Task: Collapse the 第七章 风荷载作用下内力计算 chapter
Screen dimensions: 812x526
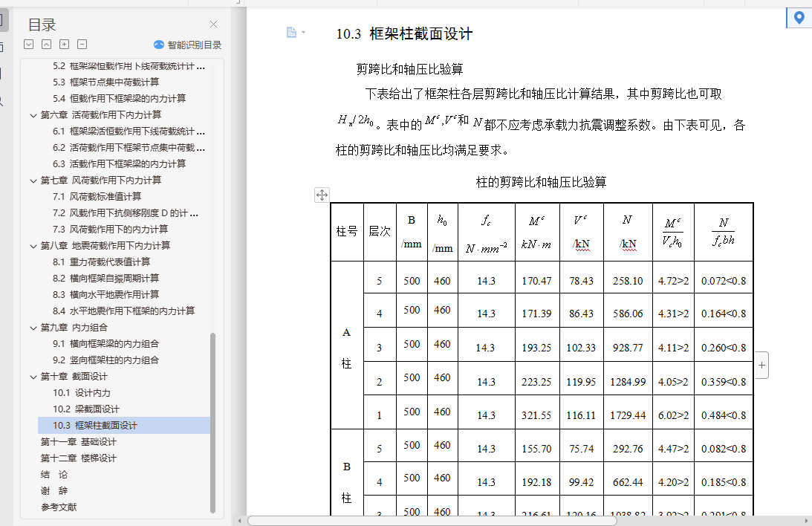Action: coord(33,181)
